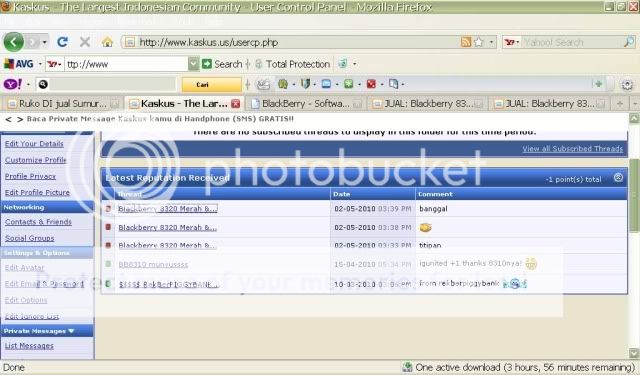Collapse the Private Messages sidebar section
Image resolution: width=640 pixels, height=375 pixels.
71,331
